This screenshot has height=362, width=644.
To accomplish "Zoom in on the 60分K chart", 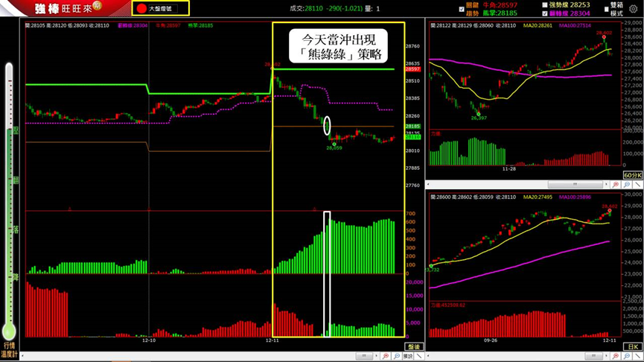I will (615, 185).
